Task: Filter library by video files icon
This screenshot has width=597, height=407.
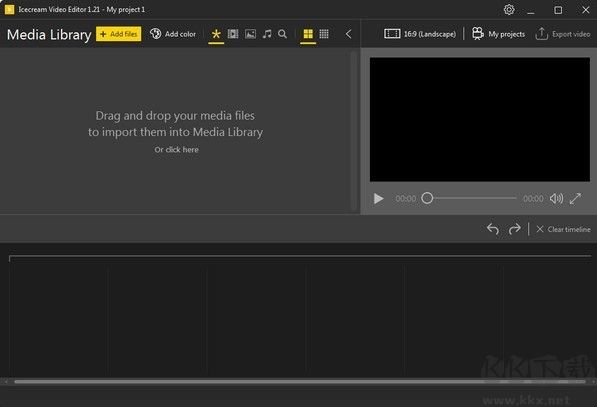Action: tap(233, 34)
